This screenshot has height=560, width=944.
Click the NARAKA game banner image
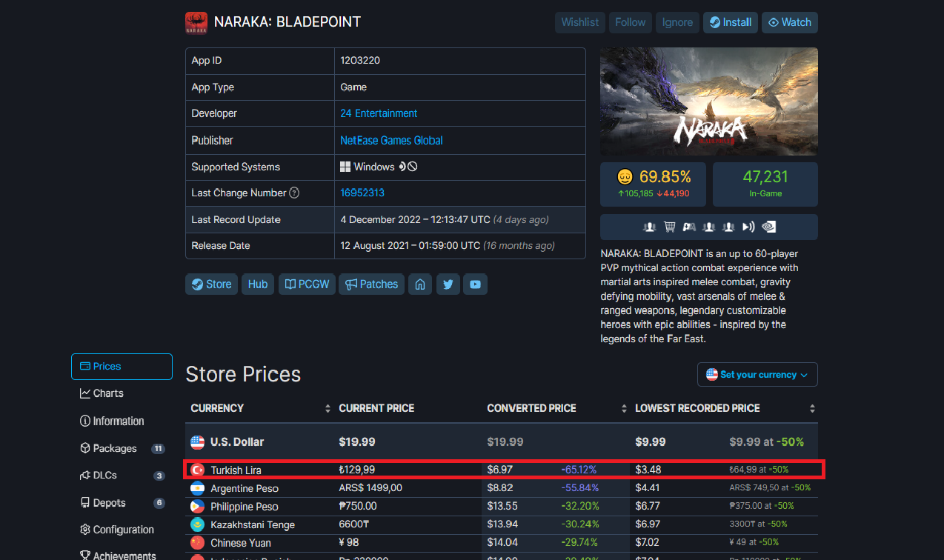708,101
